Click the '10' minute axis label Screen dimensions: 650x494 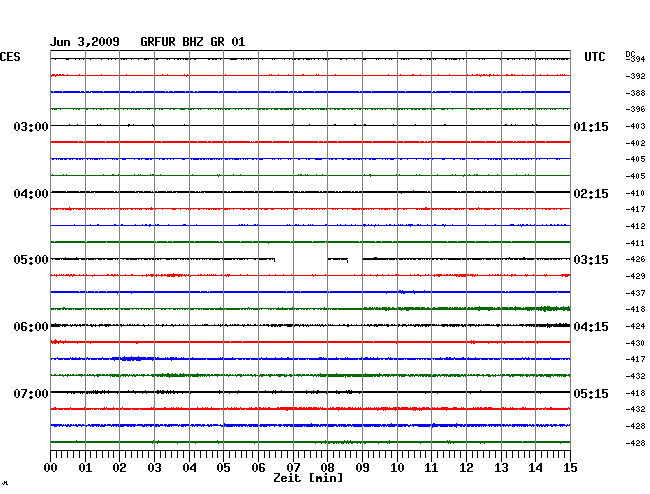(397, 468)
